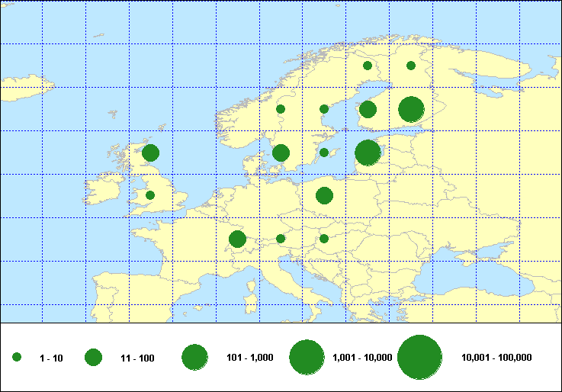Select the 11 - 100 legend circle

click(93, 357)
